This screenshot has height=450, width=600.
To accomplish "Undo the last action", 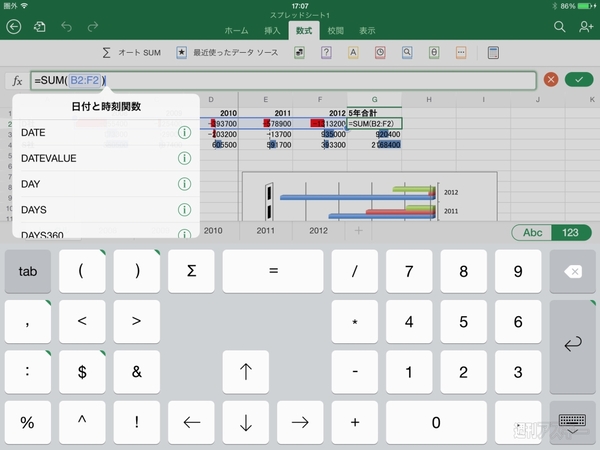I will (x=66, y=27).
